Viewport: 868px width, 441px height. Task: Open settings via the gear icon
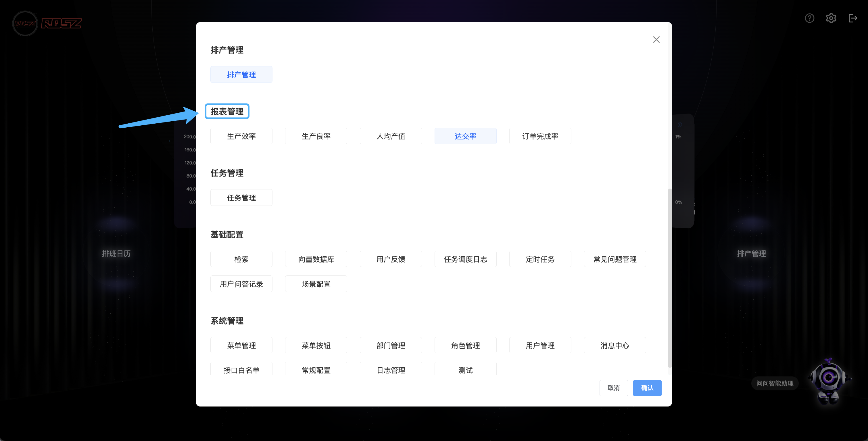pos(831,18)
